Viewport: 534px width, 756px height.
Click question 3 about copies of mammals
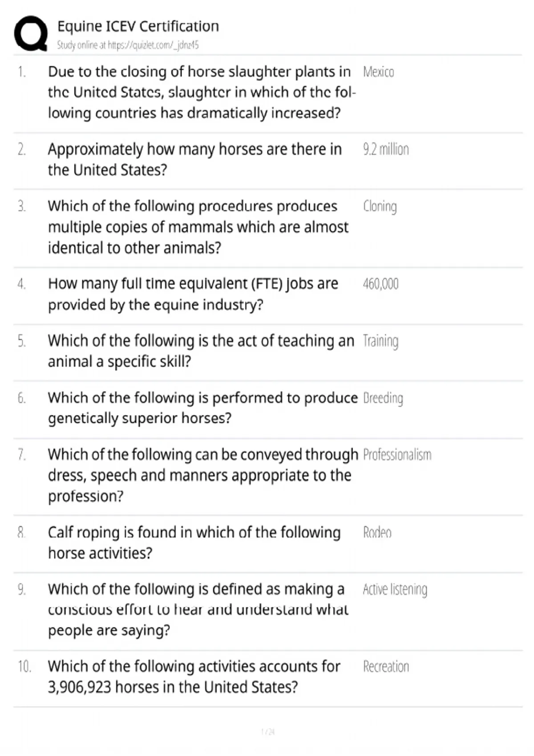point(198,227)
